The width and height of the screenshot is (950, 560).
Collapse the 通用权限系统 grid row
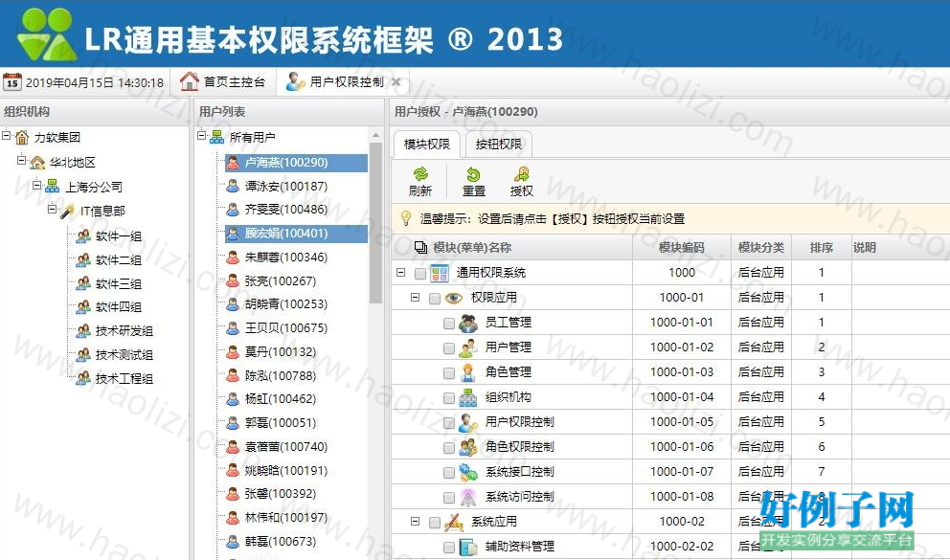(400, 273)
